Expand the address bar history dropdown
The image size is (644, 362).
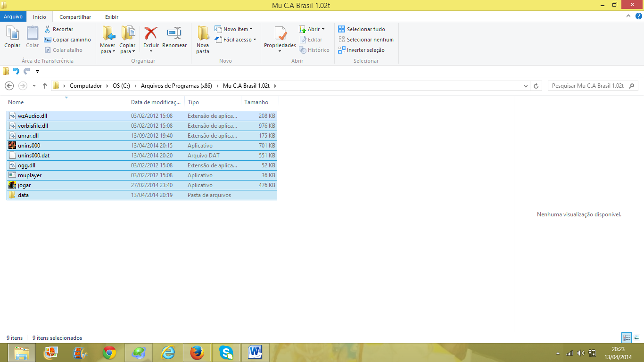pyautogui.click(x=526, y=86)
